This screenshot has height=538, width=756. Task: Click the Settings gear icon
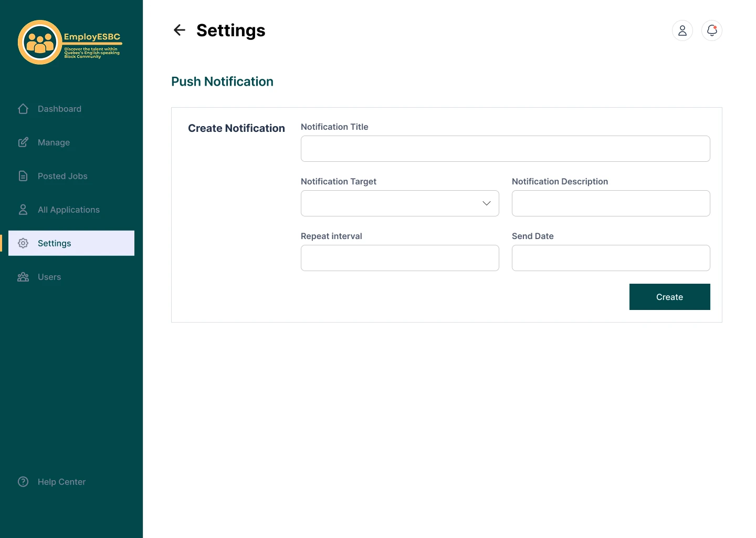(23, 243)
